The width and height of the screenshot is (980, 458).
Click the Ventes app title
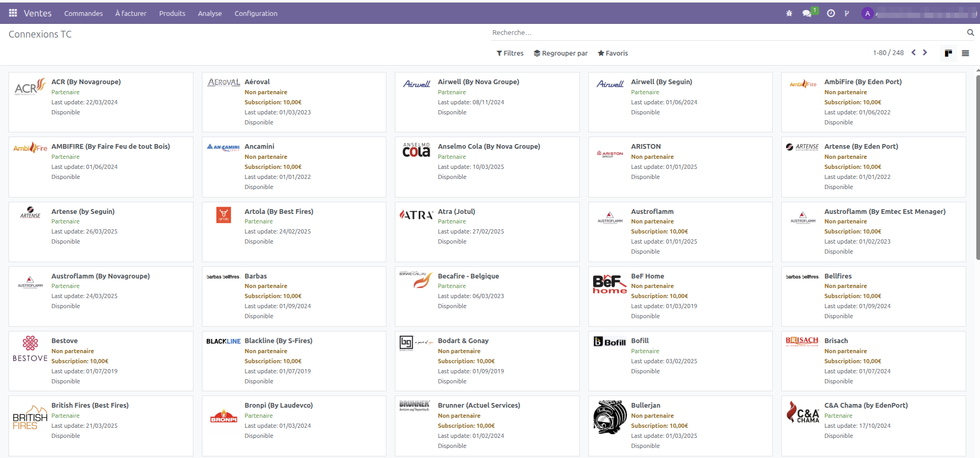click(38, 13)
